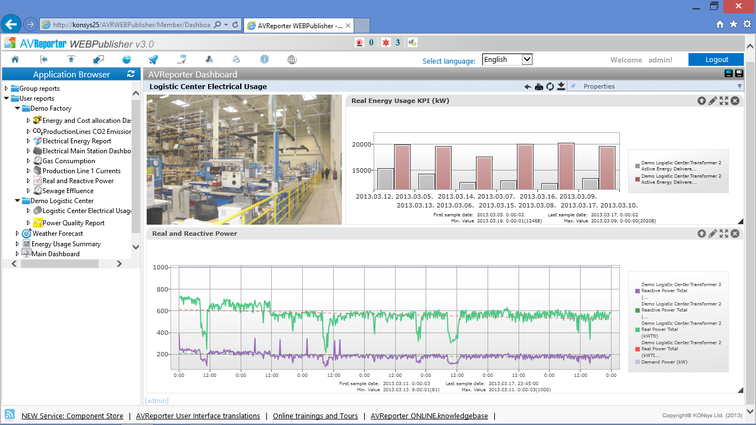Click the blue layout icon on dashboard header
Viewport: 756px width, 425px height.
(x=729, y=73)
